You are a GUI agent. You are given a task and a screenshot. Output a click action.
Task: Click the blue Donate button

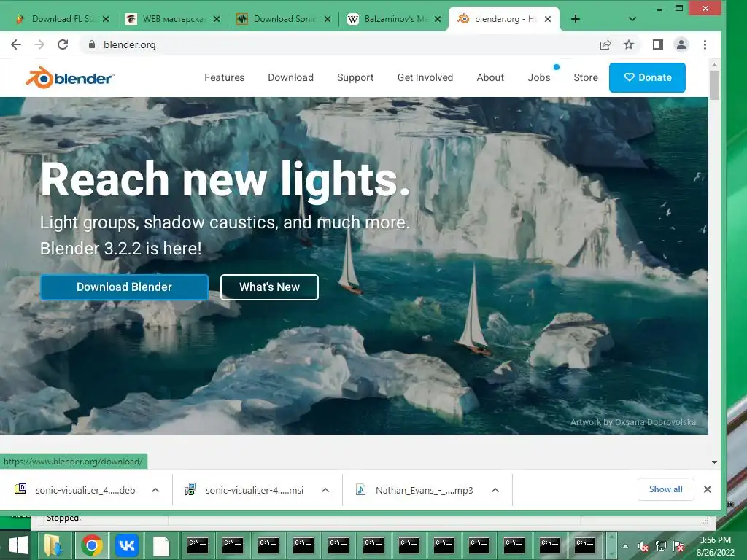(647, 77)
